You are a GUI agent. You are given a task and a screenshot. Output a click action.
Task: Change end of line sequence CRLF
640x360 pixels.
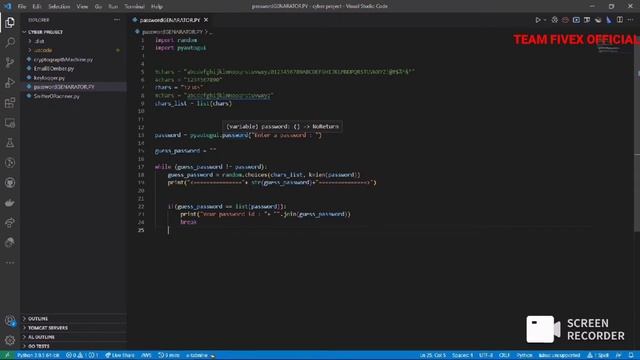[x=504, y=356]
